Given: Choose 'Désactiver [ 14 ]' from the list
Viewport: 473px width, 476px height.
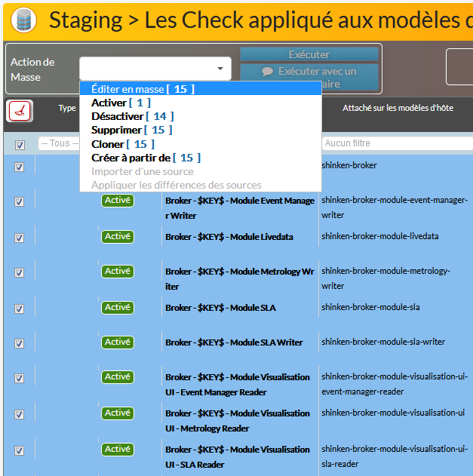Looking at the screenshot, I should point(201,116).
